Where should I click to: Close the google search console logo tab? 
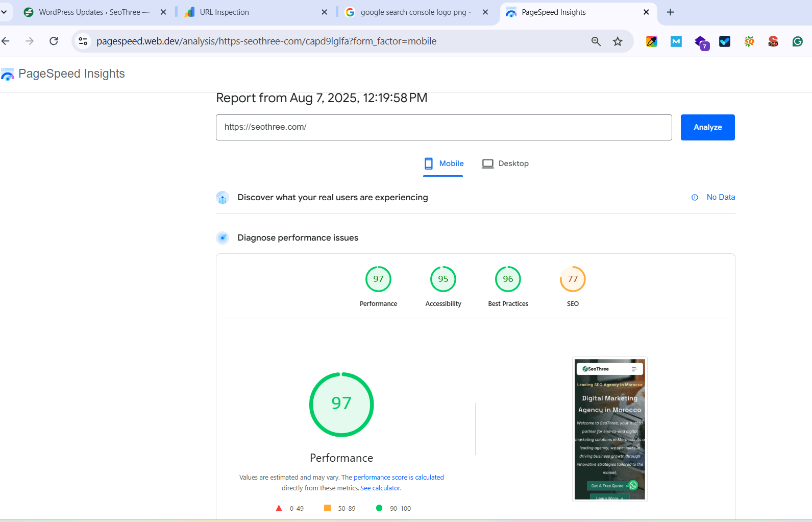(x=485, y=12)
